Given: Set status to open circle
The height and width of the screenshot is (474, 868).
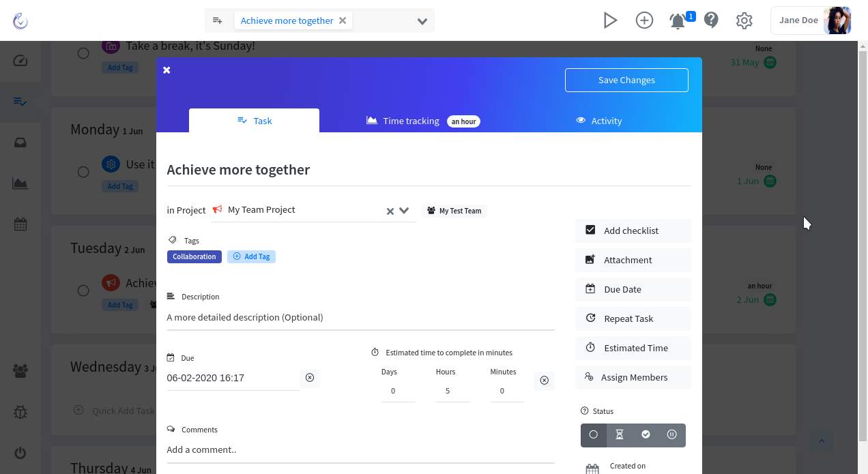Looking at the screenshot, I should pyautogui.click(x=594, y=435).
